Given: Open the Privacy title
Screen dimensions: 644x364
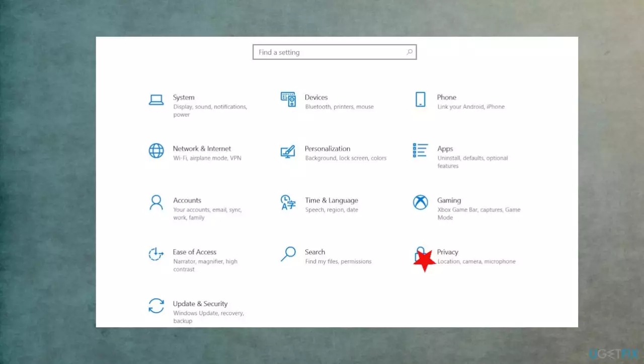Looking at the screenshot, I should point(448,252).
